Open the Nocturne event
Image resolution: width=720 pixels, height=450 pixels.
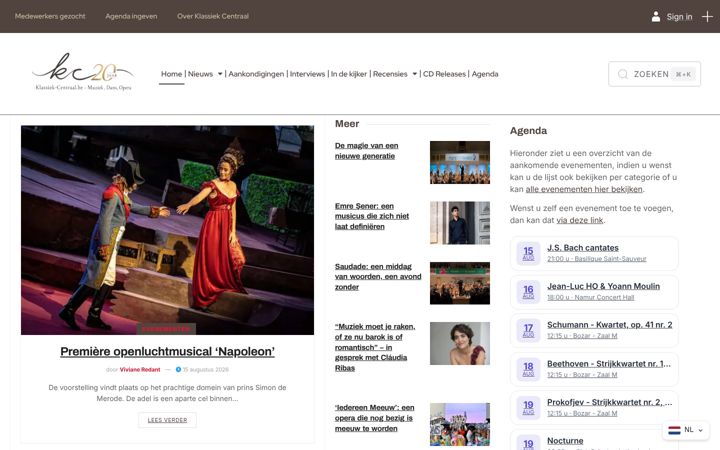pos(565,441)
